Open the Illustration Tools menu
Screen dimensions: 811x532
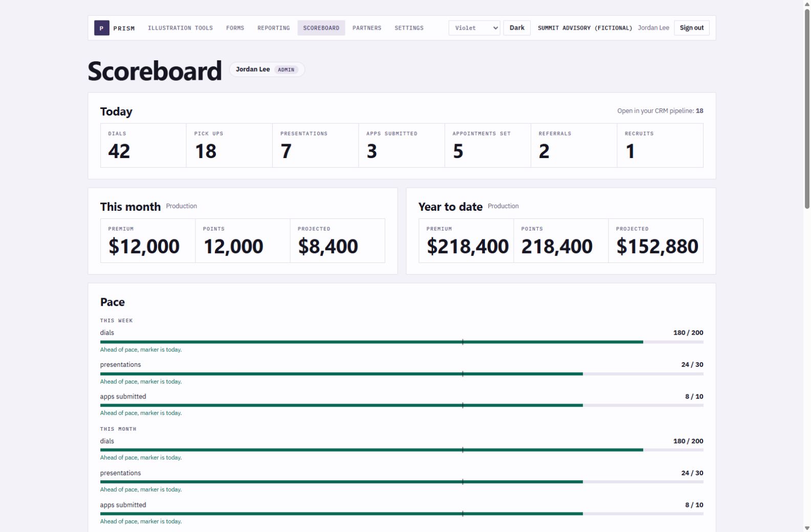(x=180, y=28)
